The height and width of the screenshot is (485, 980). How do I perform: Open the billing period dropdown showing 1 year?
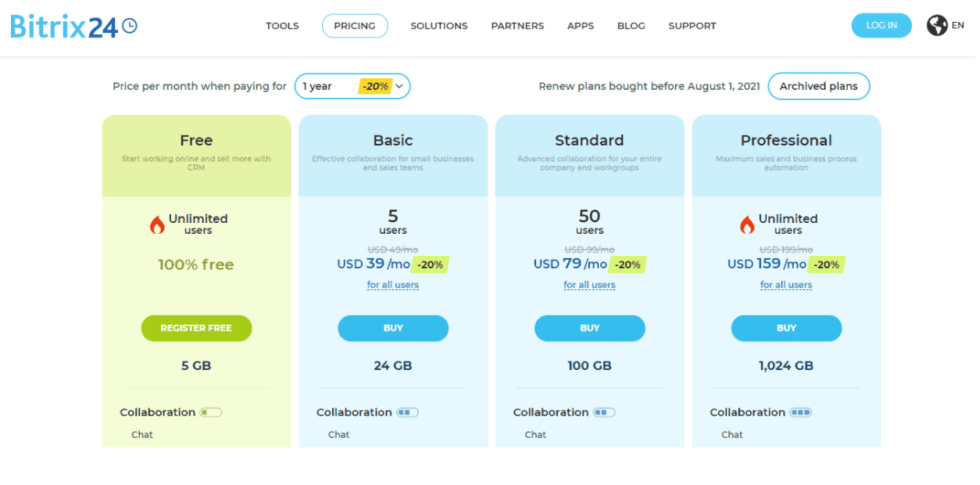(352, 86)
